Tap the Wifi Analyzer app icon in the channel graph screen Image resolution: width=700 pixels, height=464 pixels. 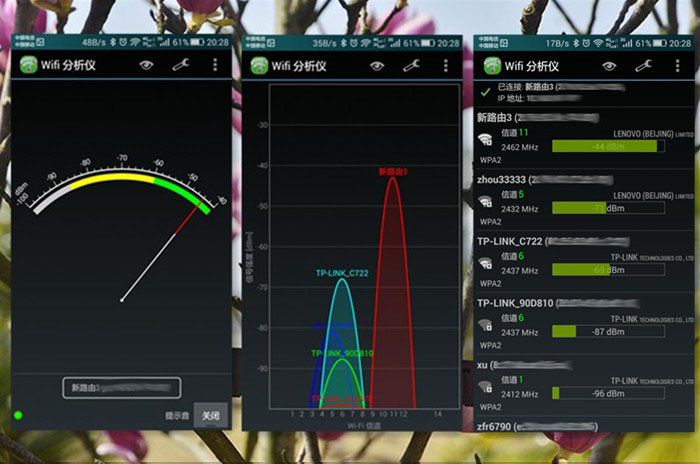[259, 66]
